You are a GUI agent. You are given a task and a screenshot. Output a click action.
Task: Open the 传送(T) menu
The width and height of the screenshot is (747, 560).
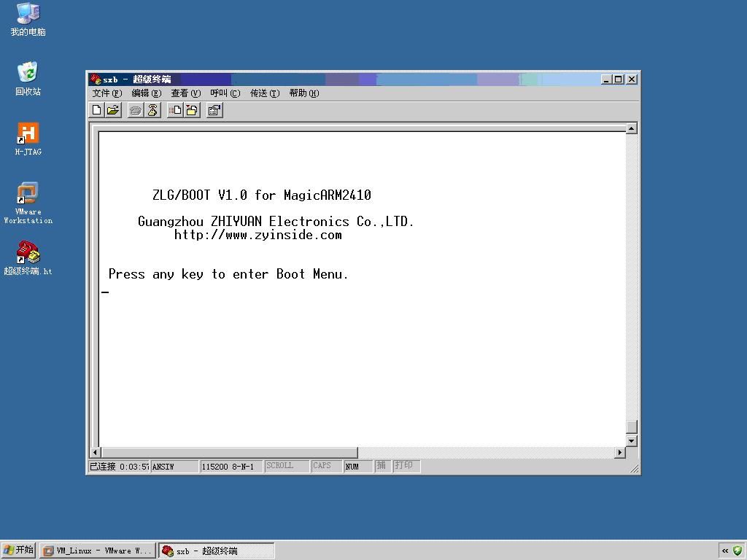pyautogui.click(x=265, y=93)
